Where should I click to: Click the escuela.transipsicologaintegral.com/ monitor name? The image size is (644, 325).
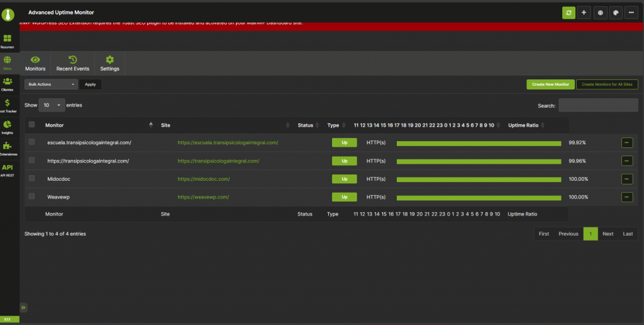89,143
